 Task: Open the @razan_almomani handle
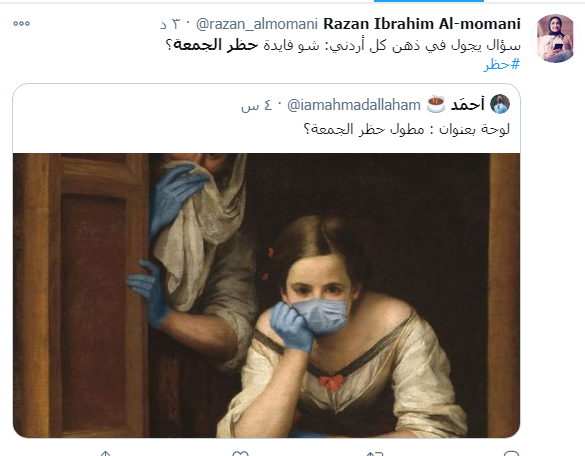(257, 24)
